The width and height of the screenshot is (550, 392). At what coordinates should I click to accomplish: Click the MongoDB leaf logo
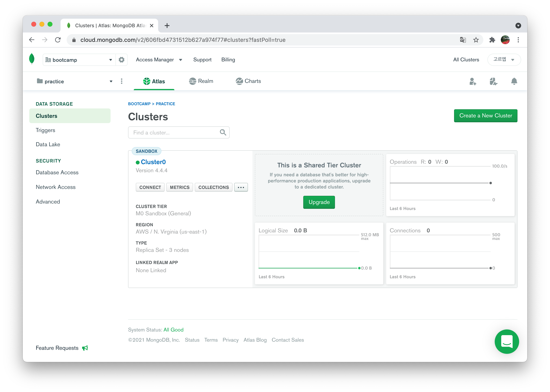32,59
